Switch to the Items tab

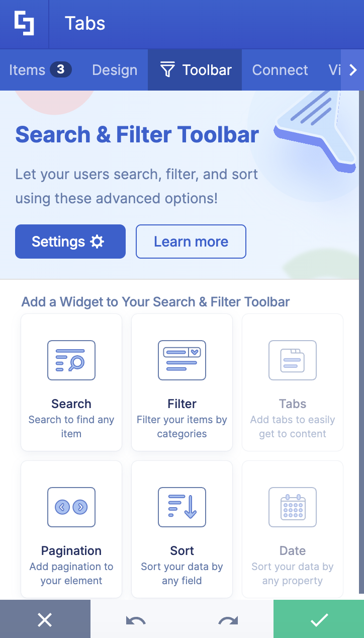pos(27,70)
